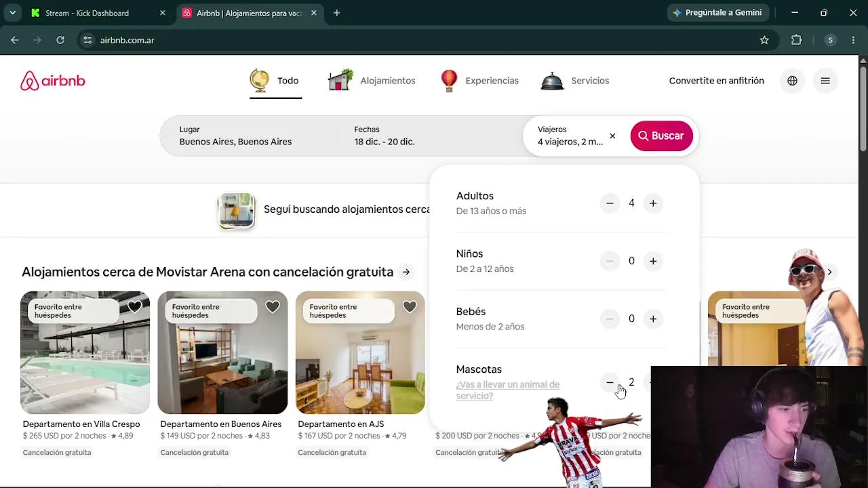Open a new browser tab

click(336, 13)
